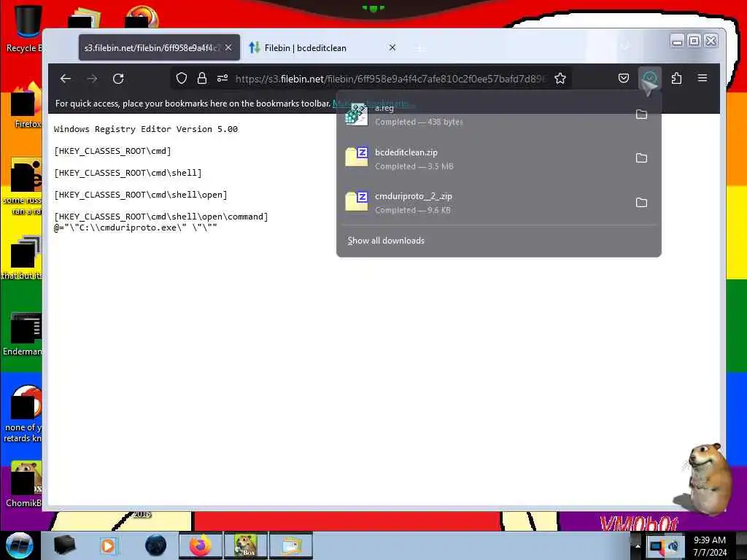Show a.reg in its folder
This screenshot has height=560, width=747.
point(641,114)
